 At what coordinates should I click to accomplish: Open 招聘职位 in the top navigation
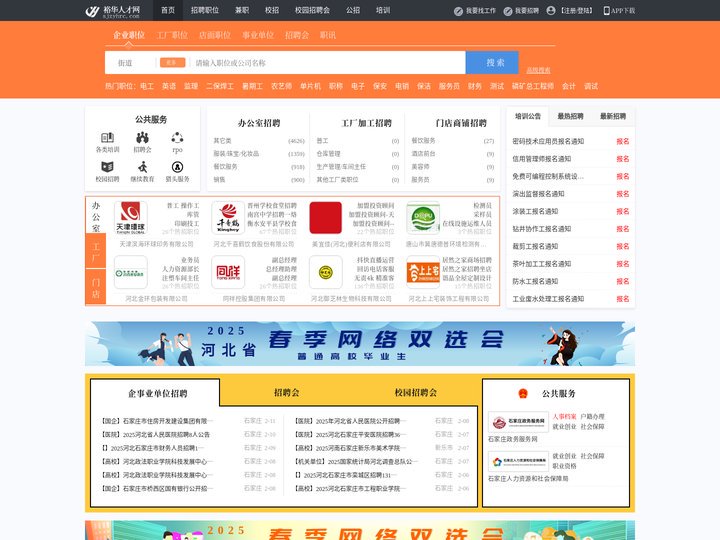(205, 10)
